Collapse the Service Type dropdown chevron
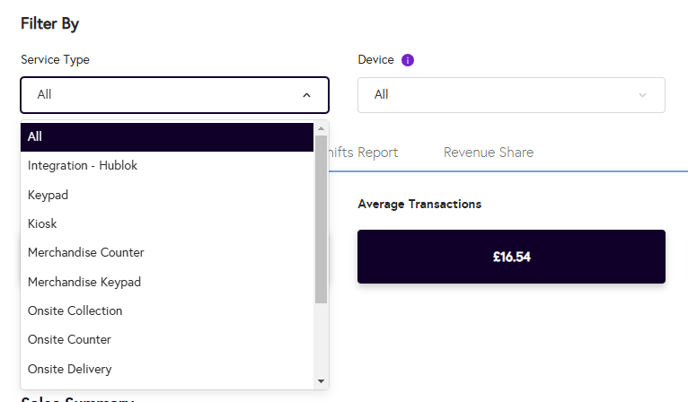 click(306, 95)
